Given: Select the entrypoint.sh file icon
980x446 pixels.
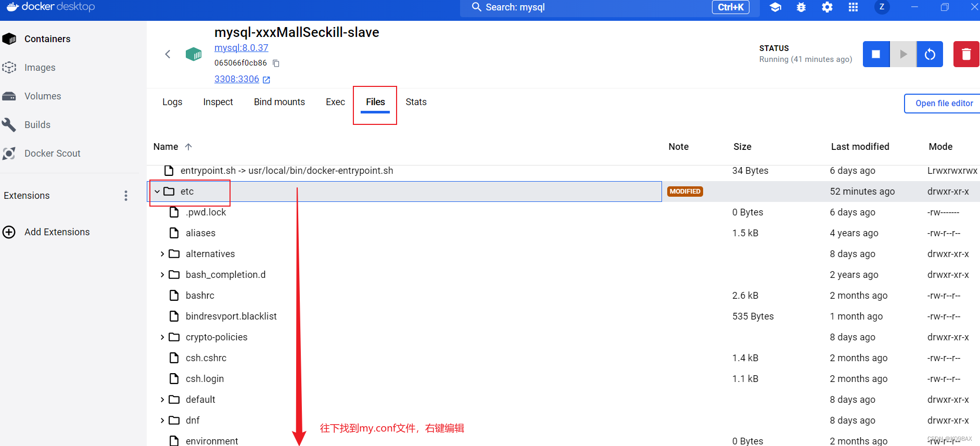Looking at the screenshot, I should (169, 171).
